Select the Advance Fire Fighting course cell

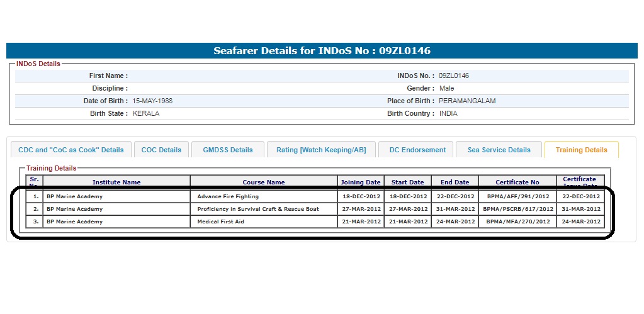tap(228, 196)
